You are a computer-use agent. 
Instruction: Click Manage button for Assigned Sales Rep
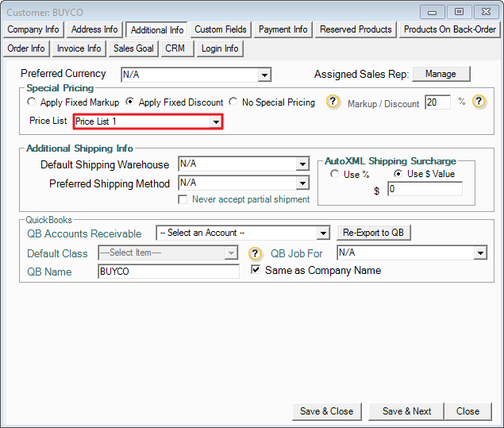tap(441, 74)
